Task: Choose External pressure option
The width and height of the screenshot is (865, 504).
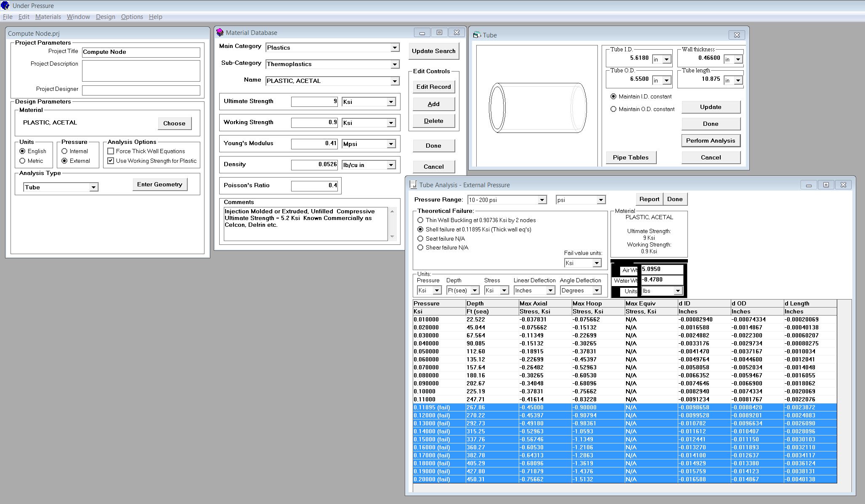Action: click(x=64, y=161)
